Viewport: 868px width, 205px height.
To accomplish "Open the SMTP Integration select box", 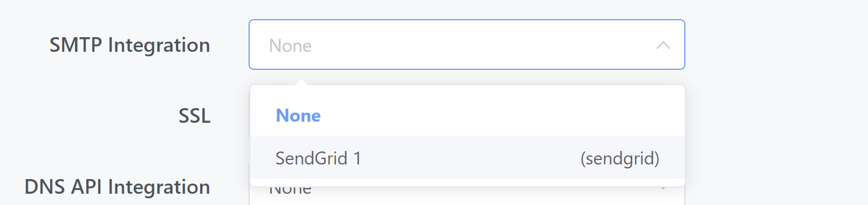I will (x=467, y=45).
